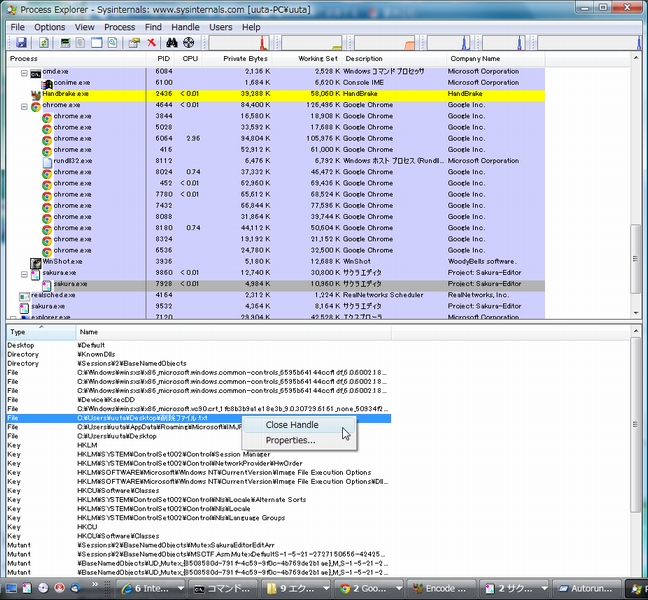Select chrome.exe with PID 6064
The width and height of the screenshot is (648, 600).
pos(276,138)
